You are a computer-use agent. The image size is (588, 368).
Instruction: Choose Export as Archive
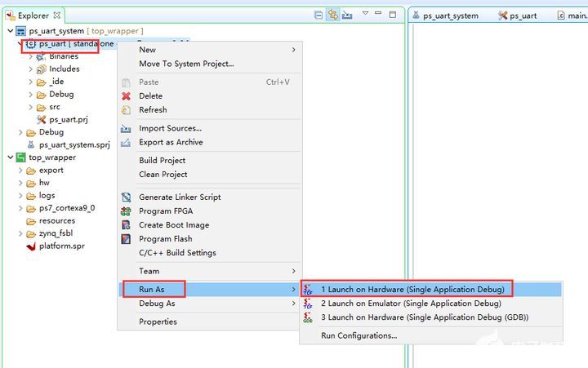210,142
